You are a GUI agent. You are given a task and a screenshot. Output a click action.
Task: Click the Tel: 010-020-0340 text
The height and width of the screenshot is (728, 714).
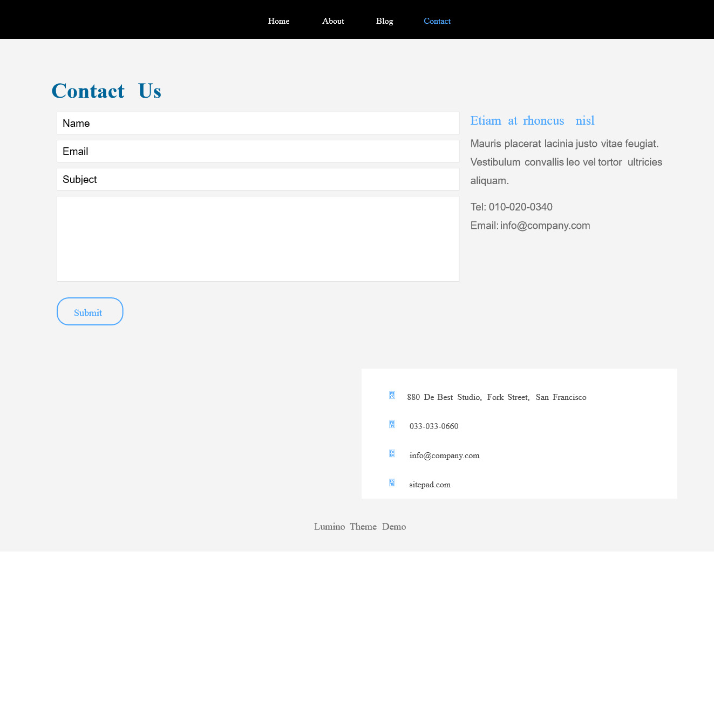(x=511, y=207)
